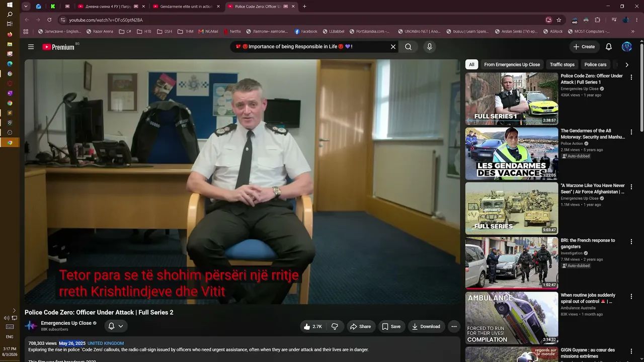
Task: Switch to the Gendarmerie elite unit tab
Action: pos(186,7)
